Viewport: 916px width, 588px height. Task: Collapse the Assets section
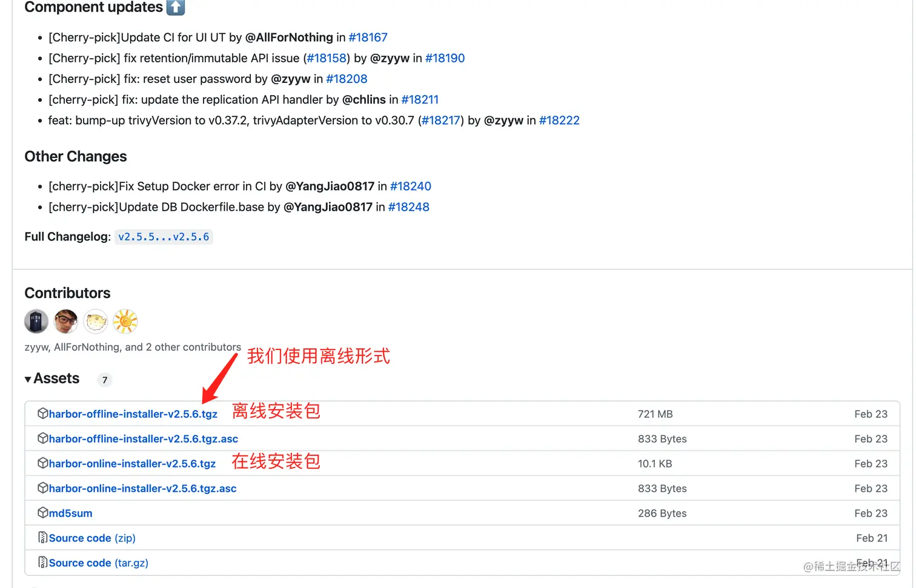click(x=52, y=378)
